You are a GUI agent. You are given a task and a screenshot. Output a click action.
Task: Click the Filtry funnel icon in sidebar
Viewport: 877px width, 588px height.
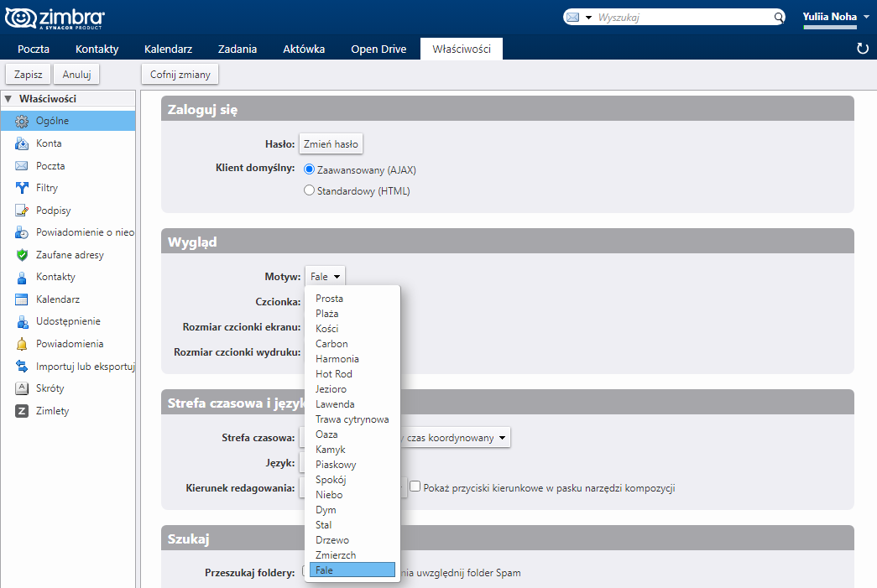pos(23,188)
